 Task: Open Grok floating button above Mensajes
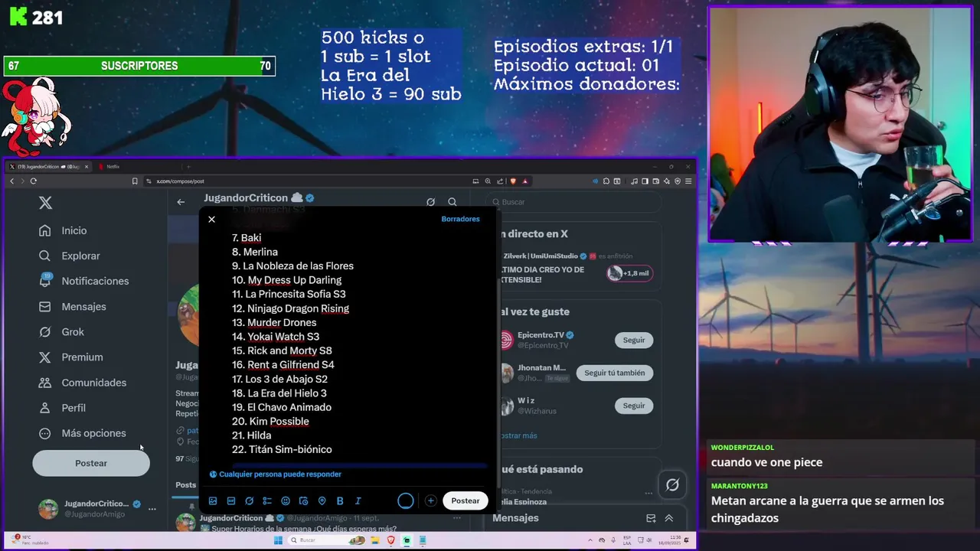(672, 484)
